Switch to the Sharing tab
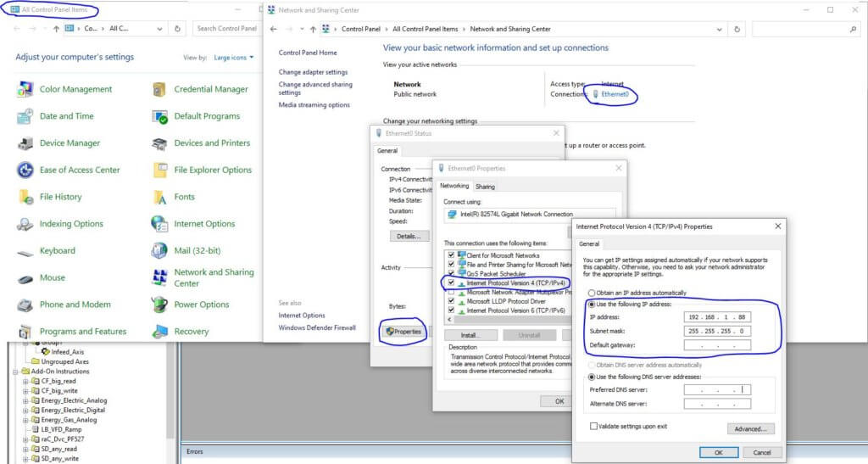The height and width of the screenshot is (464, 868). [x=486, y=187]
